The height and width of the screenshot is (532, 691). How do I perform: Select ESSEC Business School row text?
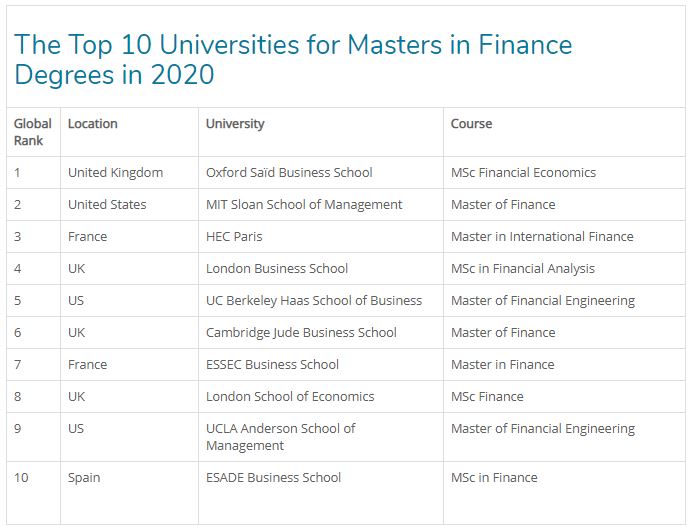tap(272, 364)
